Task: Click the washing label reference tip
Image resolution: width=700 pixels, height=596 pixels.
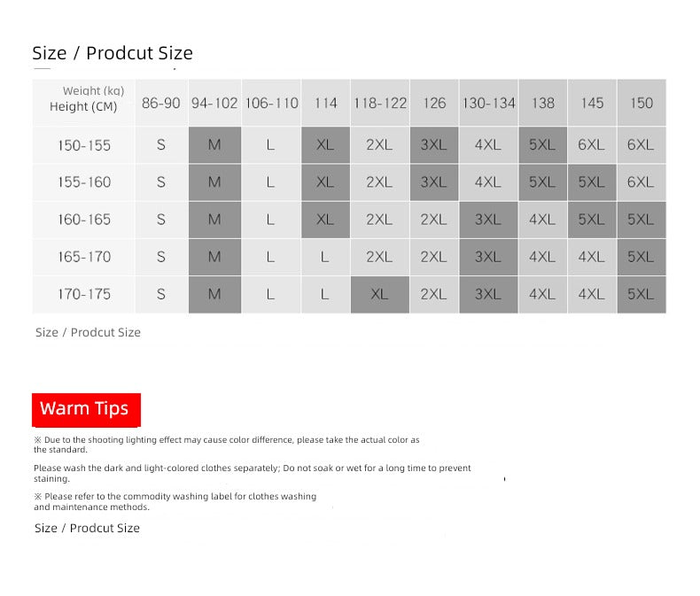Action: [175, 501]
